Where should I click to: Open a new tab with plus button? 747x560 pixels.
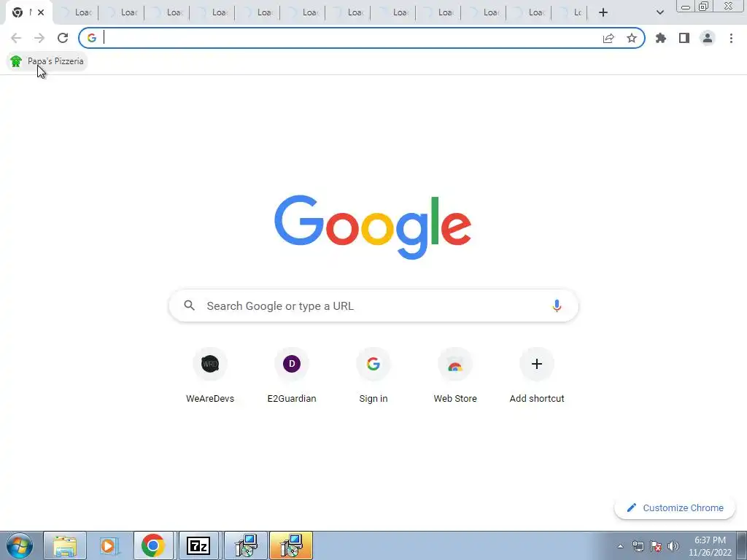point(603,12)
